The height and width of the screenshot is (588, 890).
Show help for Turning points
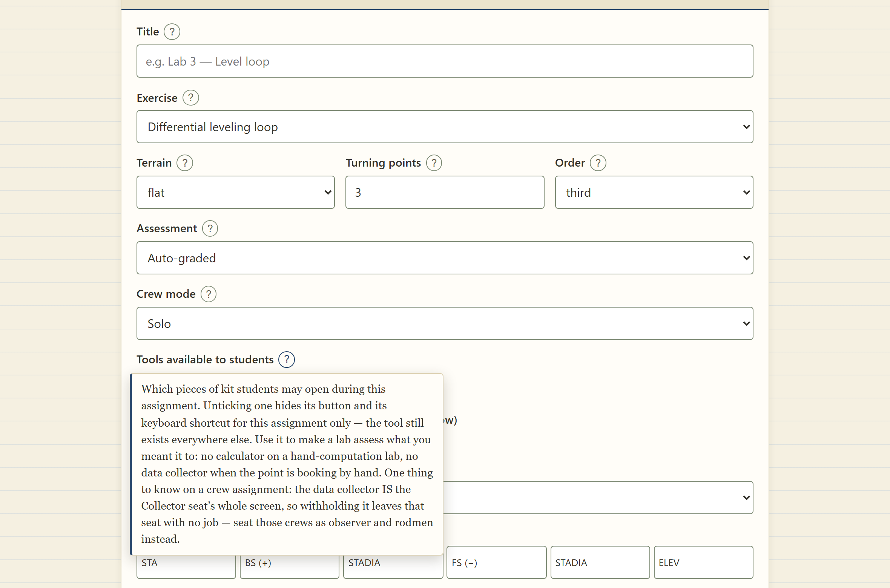click(x=434, y=163)
